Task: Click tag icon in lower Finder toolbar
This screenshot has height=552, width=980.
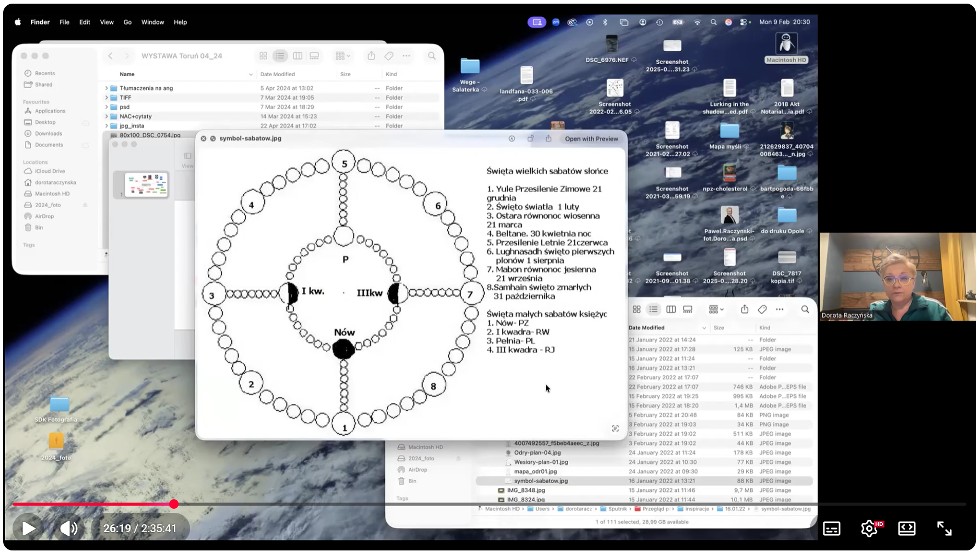Action: pos(762,309)
